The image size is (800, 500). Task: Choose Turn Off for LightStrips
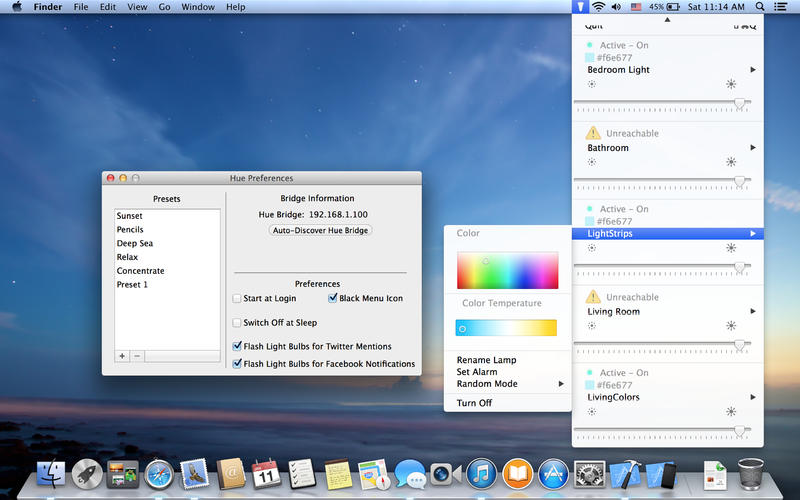(x=508, y=403)
